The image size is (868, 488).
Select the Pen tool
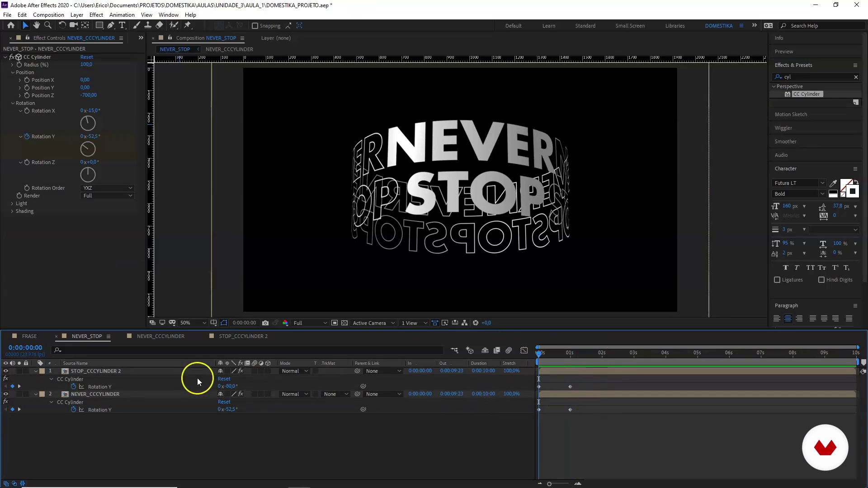click(x=111, y=25)
